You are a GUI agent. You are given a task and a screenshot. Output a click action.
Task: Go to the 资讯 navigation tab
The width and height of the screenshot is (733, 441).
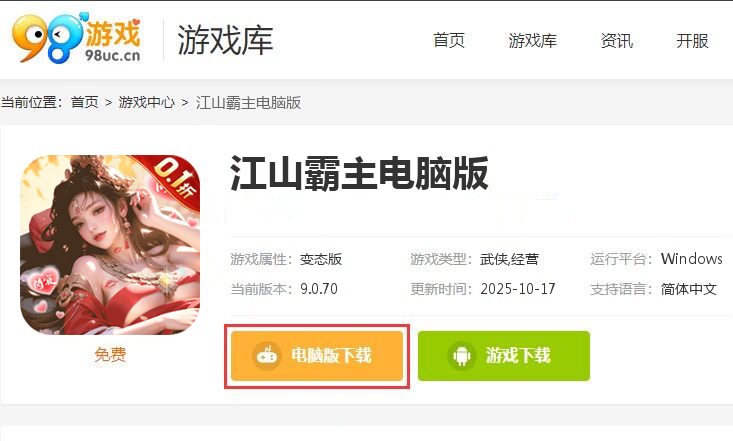[617, 40]
